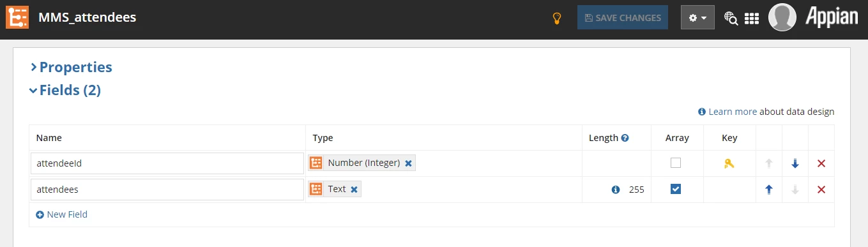Open the grid navigation menu icon
This screenshot has width=868, height=247.
tap(752, 19)
